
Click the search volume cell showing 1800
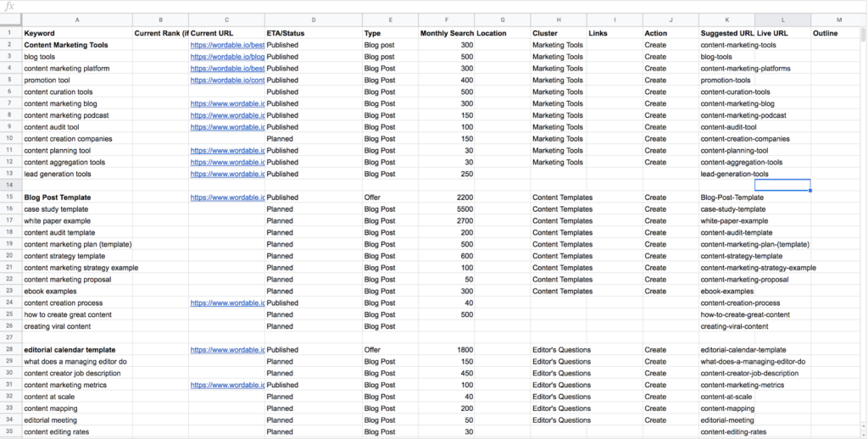point(446,350)
